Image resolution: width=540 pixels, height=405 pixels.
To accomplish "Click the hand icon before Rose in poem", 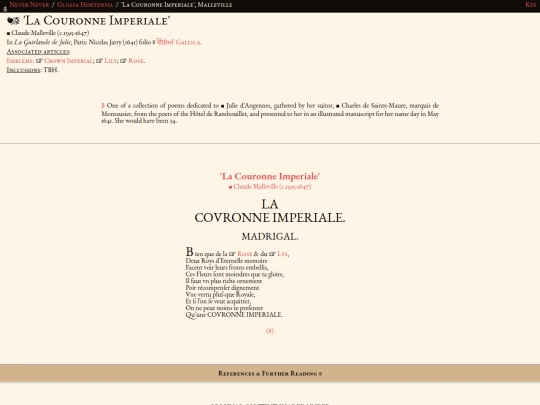I will click(x=232, y=254).
